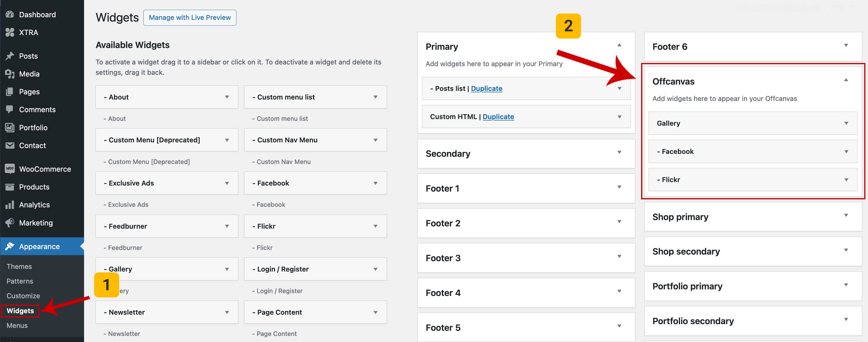Expand the Footer 1 widget area
The width and height of the screenshot is (868, 342).
click(x=619, y=187)
